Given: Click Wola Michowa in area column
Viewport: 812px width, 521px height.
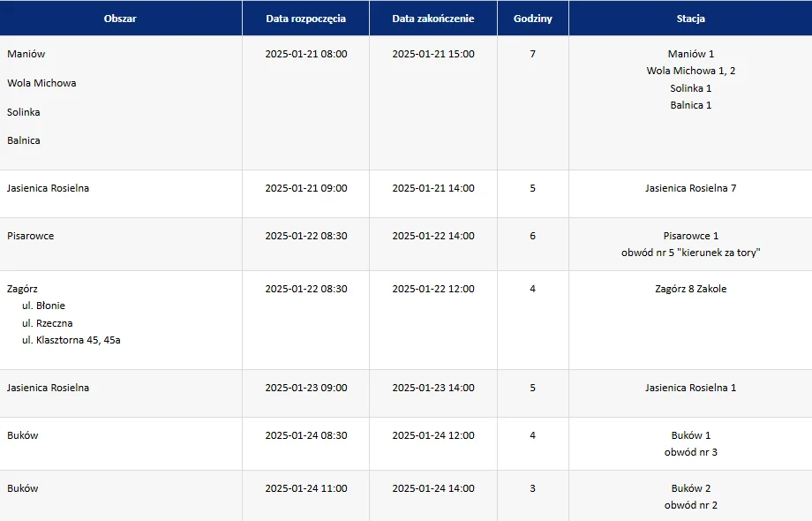Looking at the screenshot, I should (41, 83).
